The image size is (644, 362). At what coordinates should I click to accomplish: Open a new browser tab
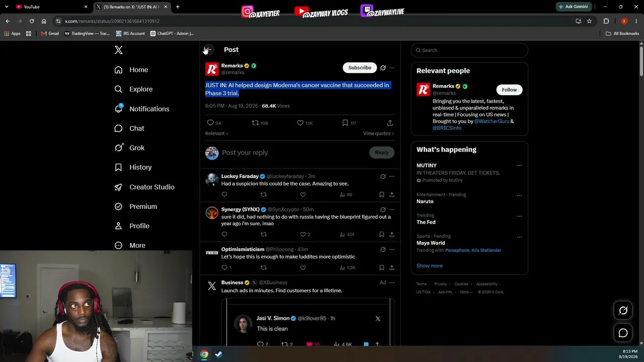pyautogui.click(x=178, y=7)
